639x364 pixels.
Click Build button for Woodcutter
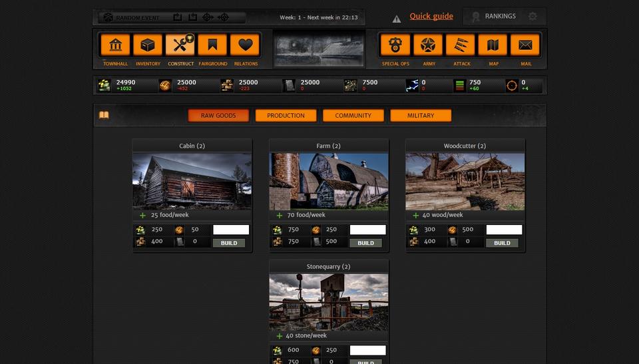(502, 243)
